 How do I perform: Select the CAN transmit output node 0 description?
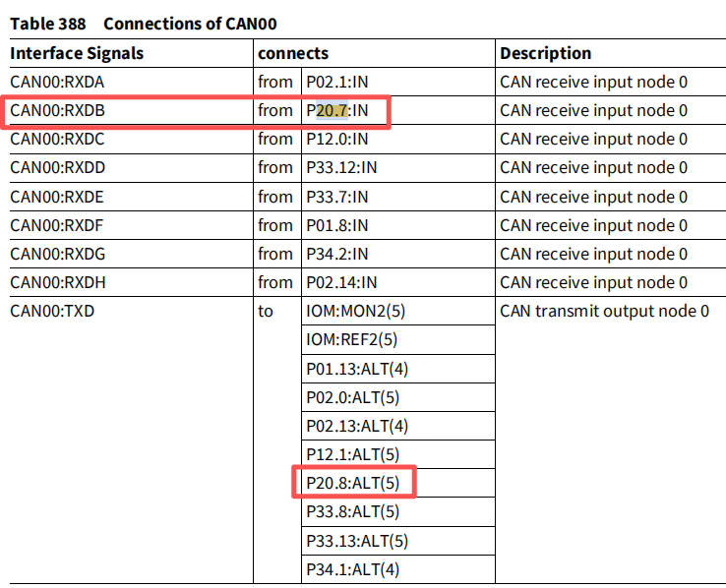tap(604, 312)
